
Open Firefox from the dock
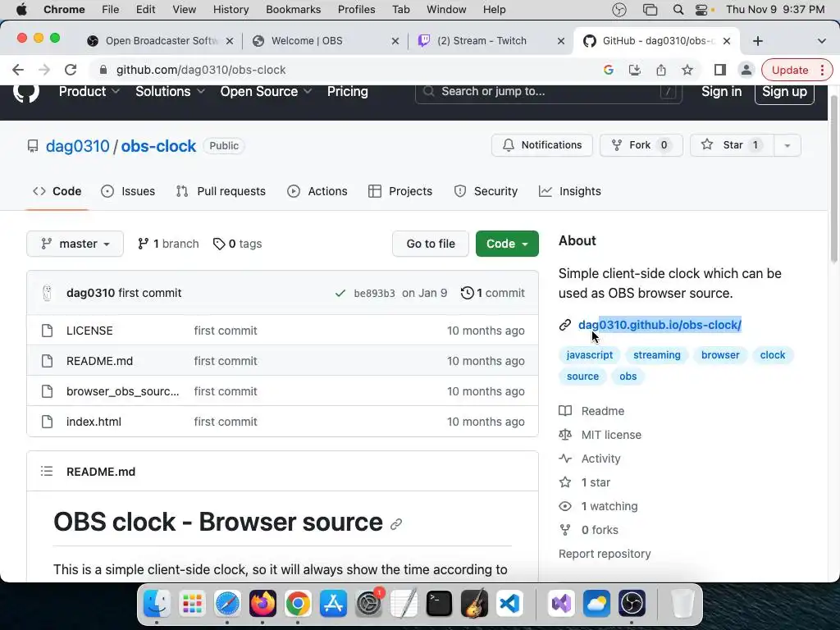click(x=262, y=605)
